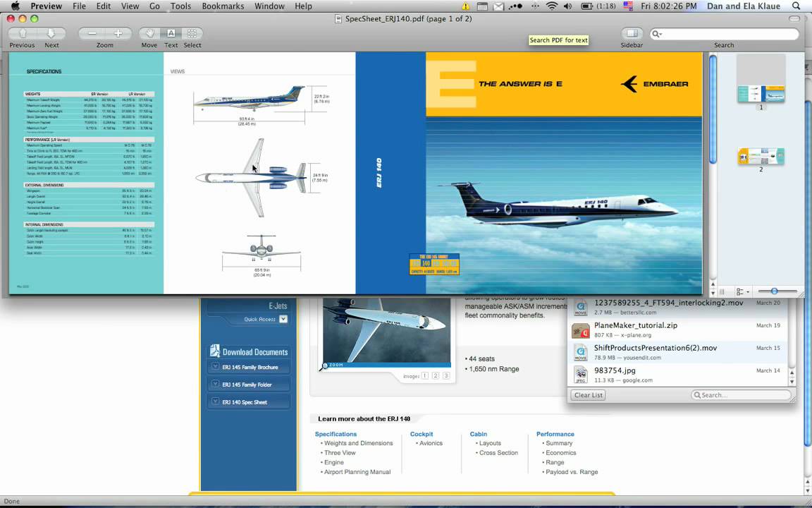Click the Spotlight search icon
Screen dimensions: 812x508
[796, 6]
